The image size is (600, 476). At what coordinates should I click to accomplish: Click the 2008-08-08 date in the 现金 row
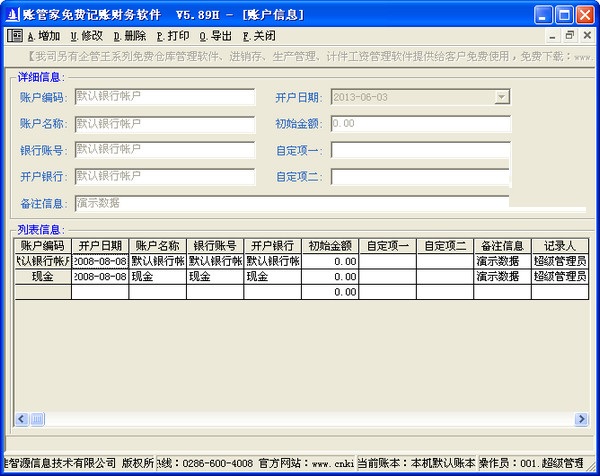pos(100,276)
